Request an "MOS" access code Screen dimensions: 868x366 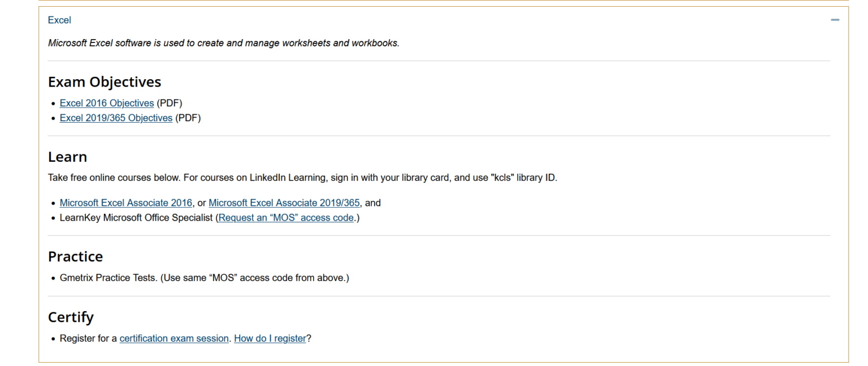[286, 217]
